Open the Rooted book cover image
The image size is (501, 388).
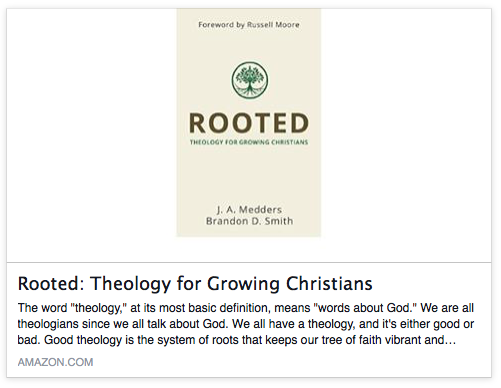click(249, 122)
